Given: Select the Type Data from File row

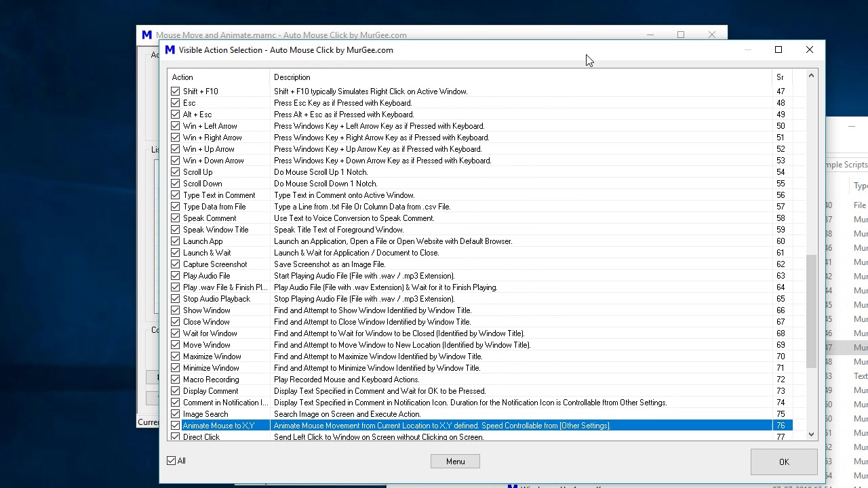Looking at the screenshot, I should point(480,207).
